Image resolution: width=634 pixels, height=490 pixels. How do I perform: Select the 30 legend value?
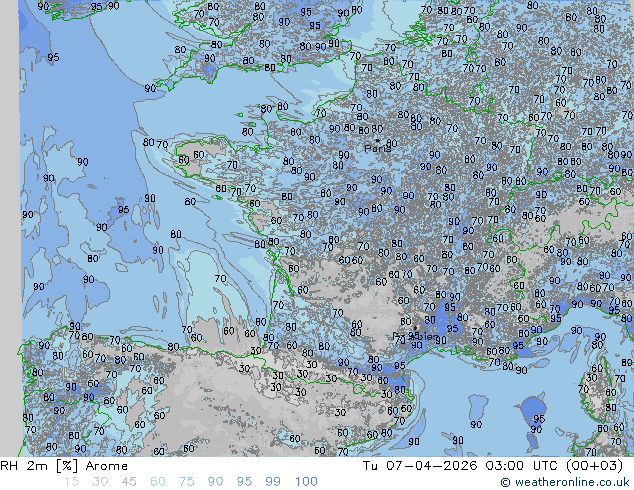pyautogui.click(x=100, y=482)
